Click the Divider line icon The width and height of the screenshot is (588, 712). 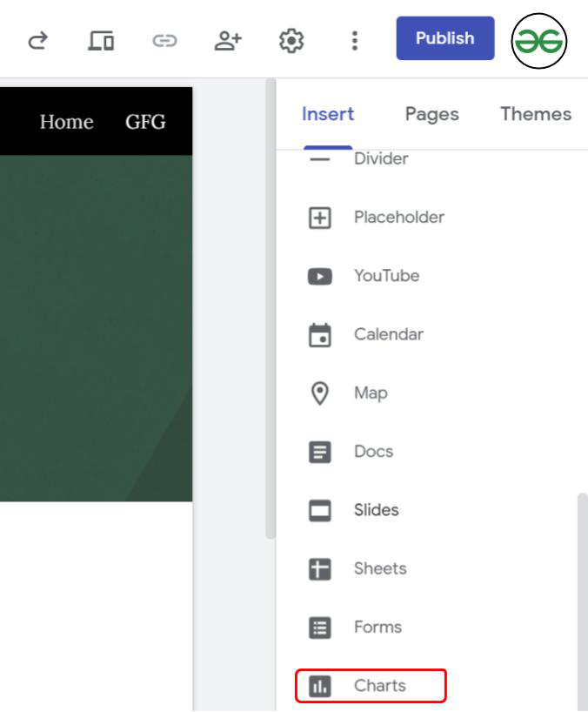[x=320, y=159]
